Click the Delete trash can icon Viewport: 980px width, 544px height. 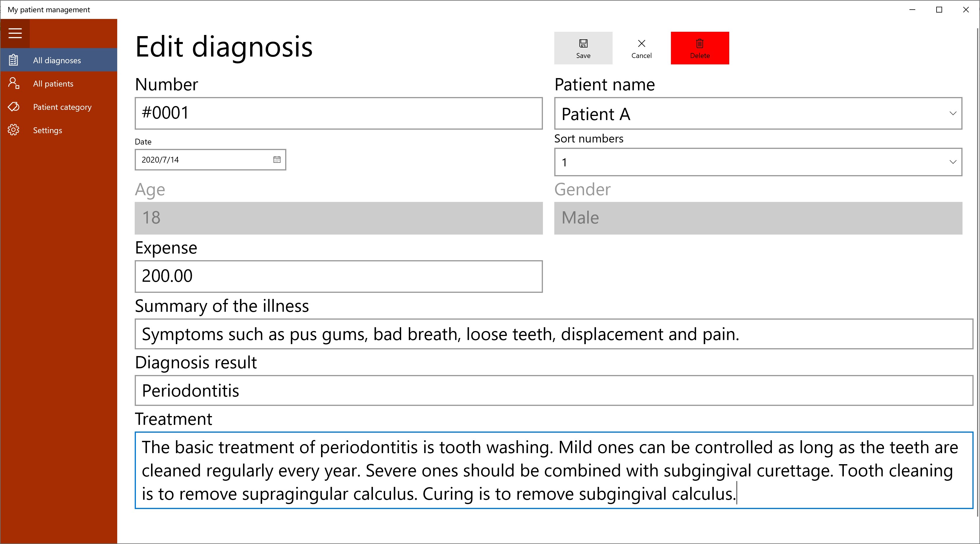tap(700, 43)
